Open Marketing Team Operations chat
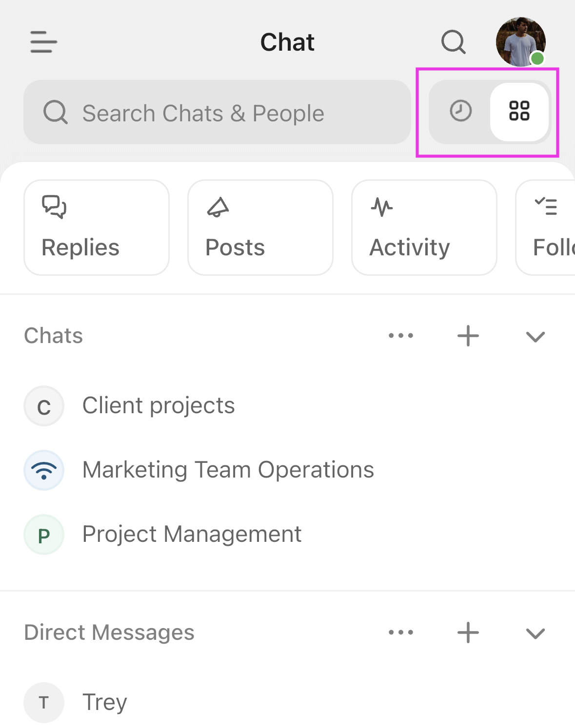The image size is (575, 728). click(x=228, y=470)
